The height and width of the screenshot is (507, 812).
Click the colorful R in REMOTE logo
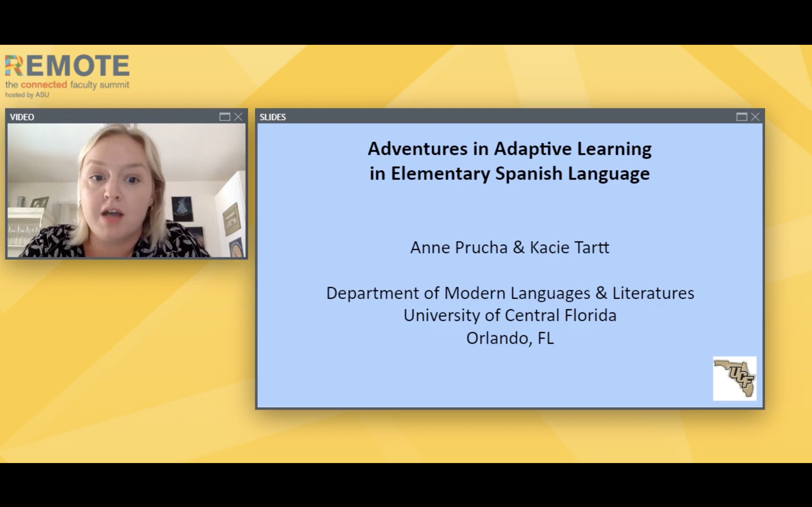14,66
